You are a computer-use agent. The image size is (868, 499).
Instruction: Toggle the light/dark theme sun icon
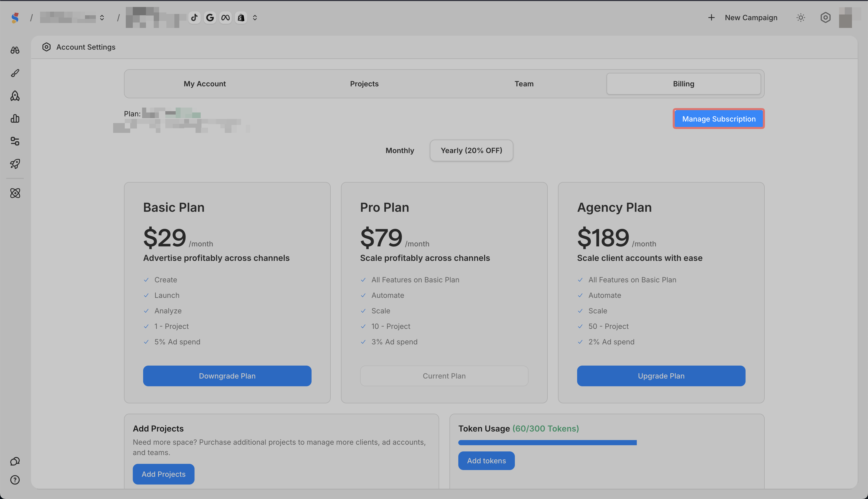[801, 18]
